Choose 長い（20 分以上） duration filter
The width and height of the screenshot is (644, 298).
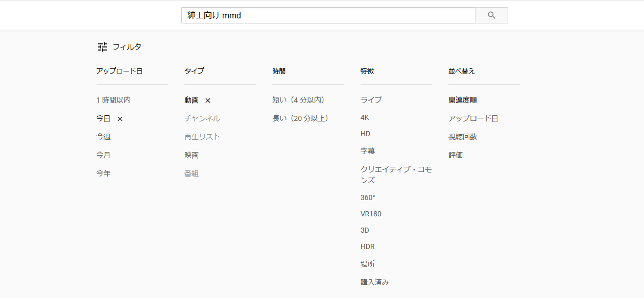(x=302, y=118)
